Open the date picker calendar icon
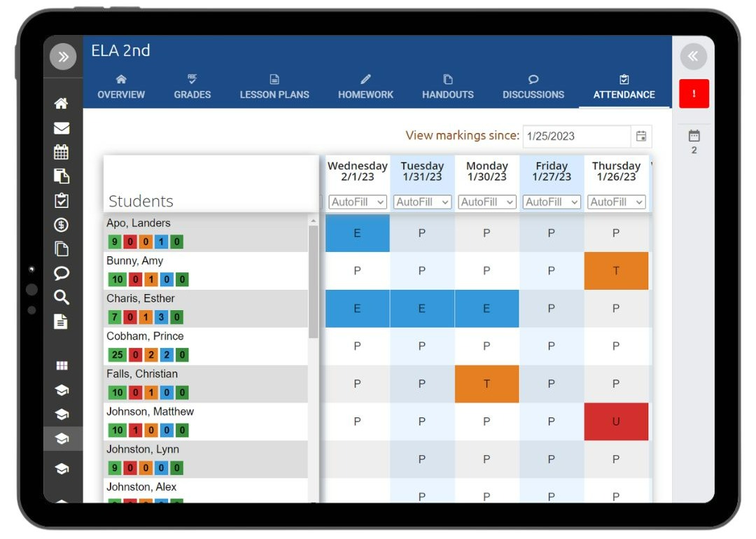Viewport: 756px width, 539px height. pyautogui.click(x=641, y=136)
